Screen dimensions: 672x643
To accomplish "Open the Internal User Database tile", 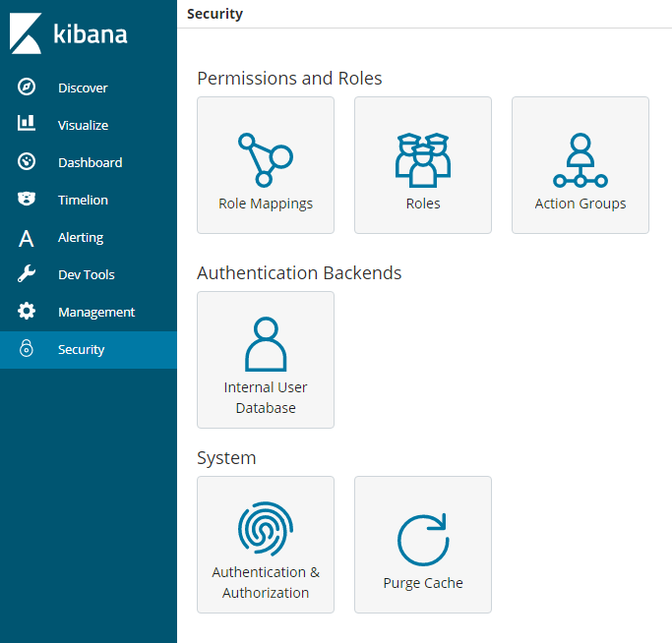I will (266, 360).
